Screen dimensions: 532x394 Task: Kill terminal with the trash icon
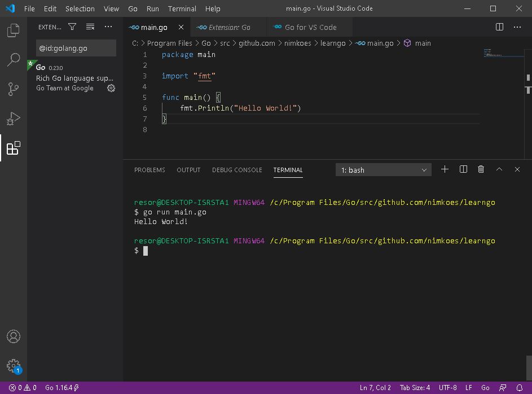481,169
